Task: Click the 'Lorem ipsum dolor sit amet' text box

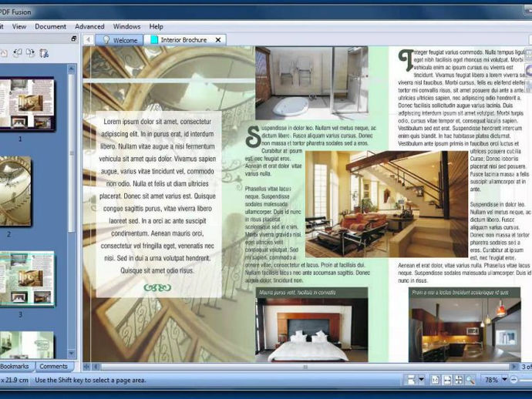Action: pyautogui.click(x=159, y=204)
